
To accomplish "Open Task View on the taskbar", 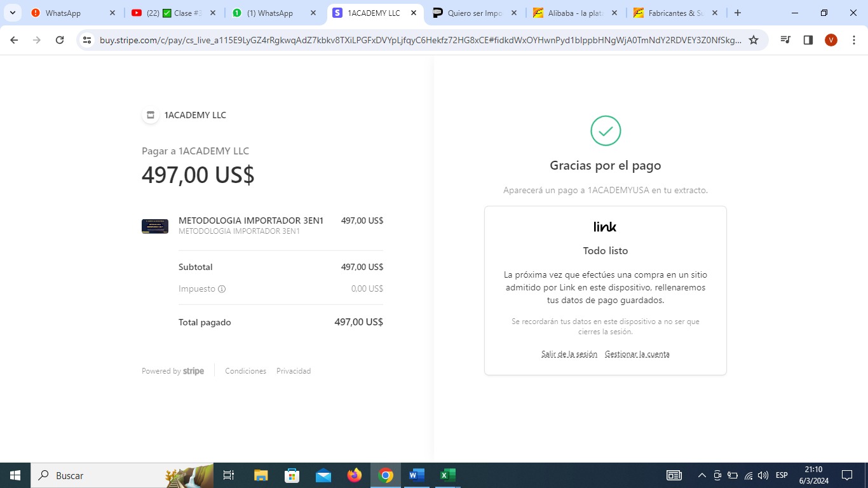I will click(x=229, y=475).
